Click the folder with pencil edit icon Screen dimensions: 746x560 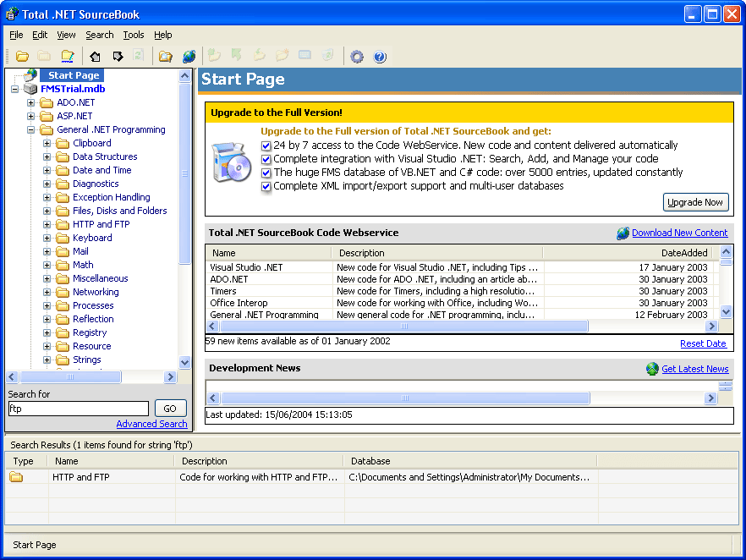point(68,56)
